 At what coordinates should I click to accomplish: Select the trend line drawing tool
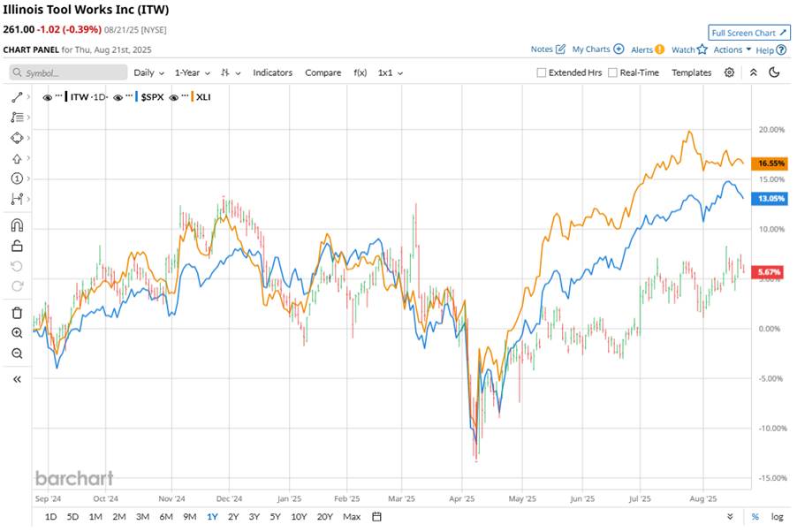(x=17, y=96)
